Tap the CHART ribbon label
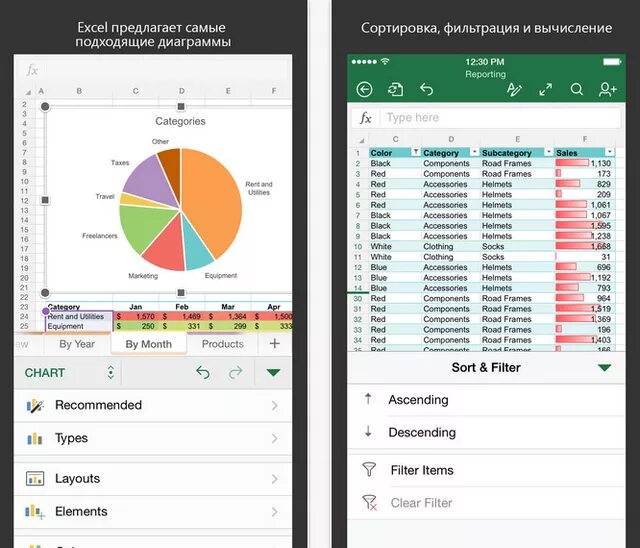This screenshot has width=640, height=548. [45, 373]
